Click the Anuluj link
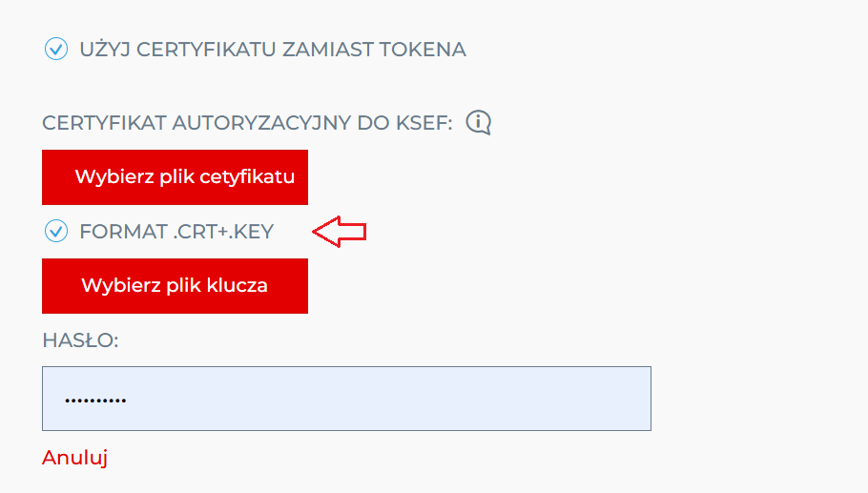The image size is (868, 493). point(74,458)
